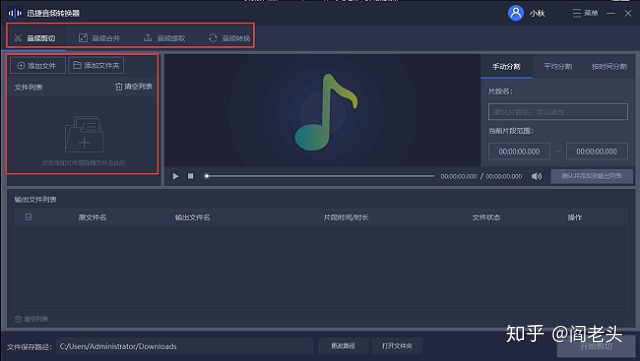Click the 原文件名 column header

point(92,217)
